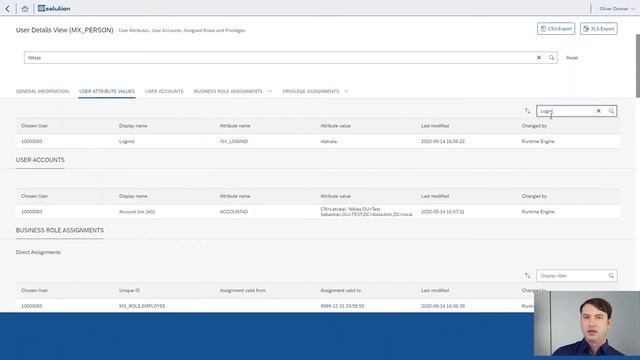Sort the Direct Assignments table
The height and width of the screenshot is (360, 640).
pos(527,276)
